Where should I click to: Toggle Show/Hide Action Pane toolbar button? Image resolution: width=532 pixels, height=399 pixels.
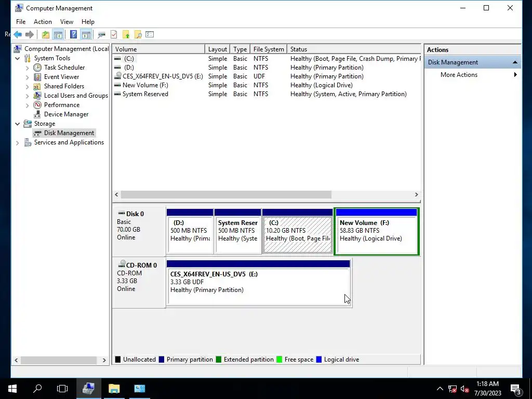86,34
